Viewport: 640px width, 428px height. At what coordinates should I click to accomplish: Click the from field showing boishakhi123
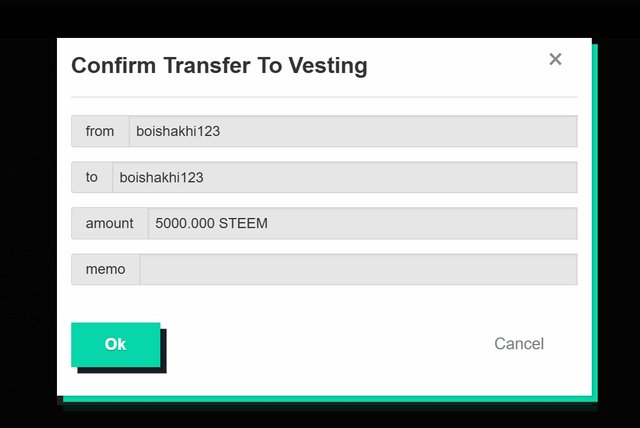[x=353, y=131]
